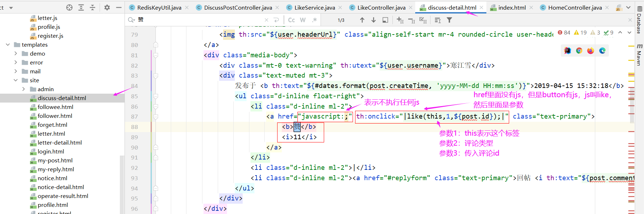The image size is (644, 214).
Task: Go to next highlighted problem arrow
Action: 629,32
